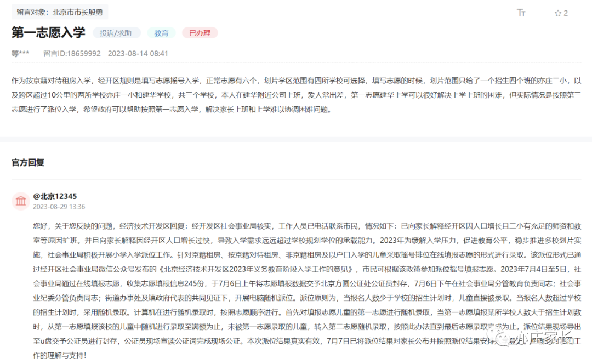Click the 留言ID:18659992 text
This screenshot has height=364, width=592.
tap(72, 54)
